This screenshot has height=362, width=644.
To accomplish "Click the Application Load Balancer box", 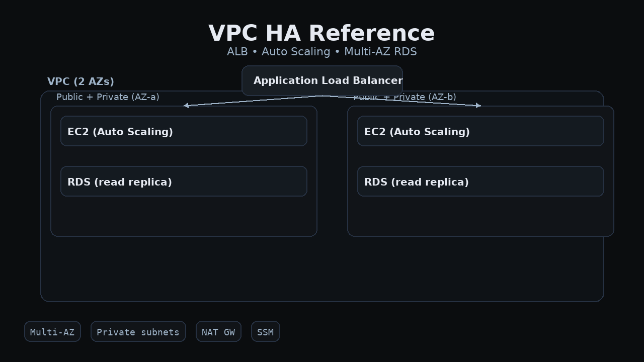I will 322,80.
